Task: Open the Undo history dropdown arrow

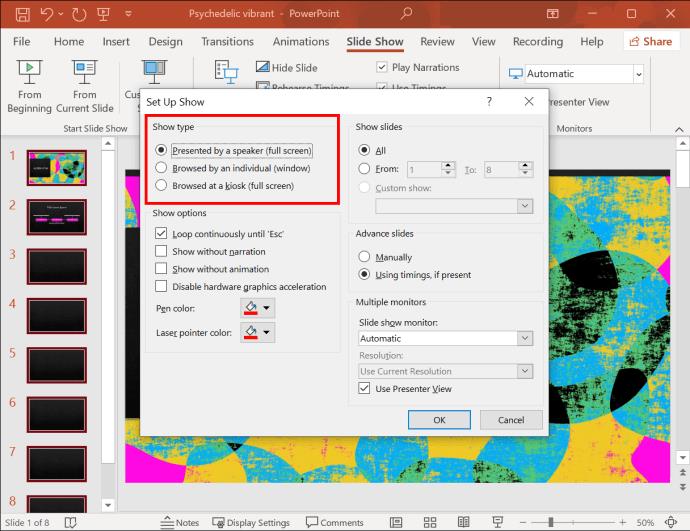Action: pos(61,14)
